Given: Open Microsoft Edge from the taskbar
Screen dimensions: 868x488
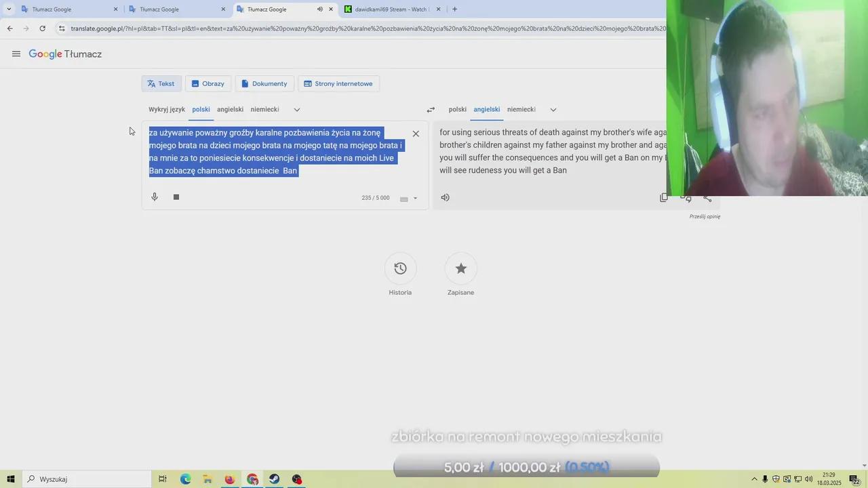Looking at the screenshot, I should pyautogui.click(x=185, y=479).
